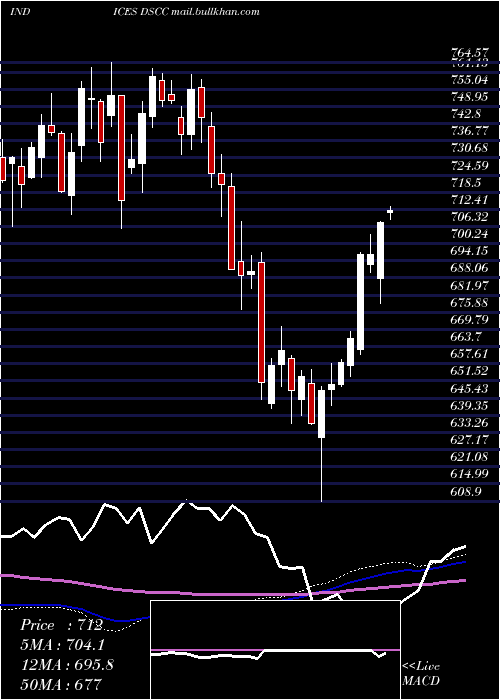This screenshot has width=500, height=700.
Task: Click the <<Live MACD label
Action: [x=421, y=673]
